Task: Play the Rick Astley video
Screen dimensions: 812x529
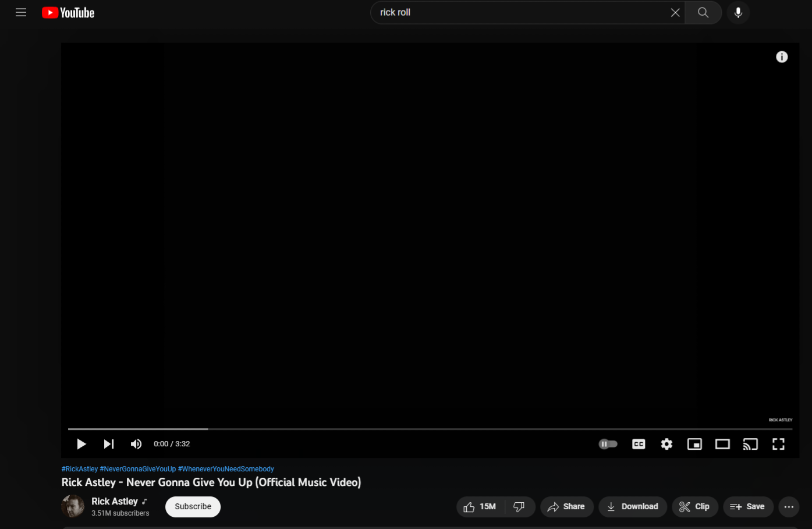Action: point(81,444)
